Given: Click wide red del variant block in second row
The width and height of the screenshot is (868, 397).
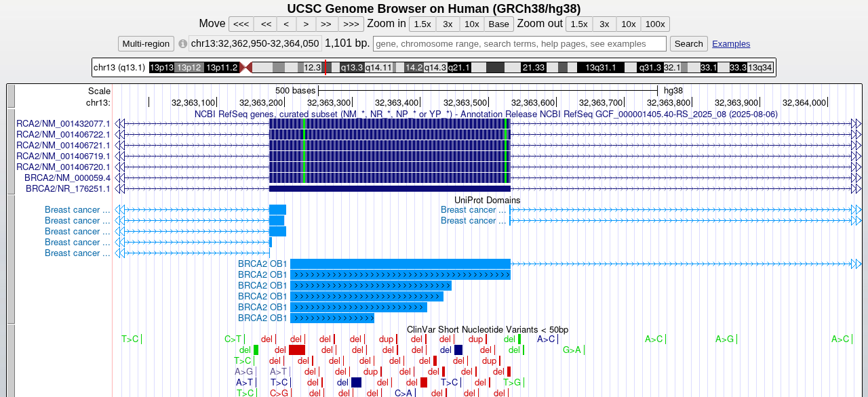Looking at the screenshot, I should coord(297,350).
